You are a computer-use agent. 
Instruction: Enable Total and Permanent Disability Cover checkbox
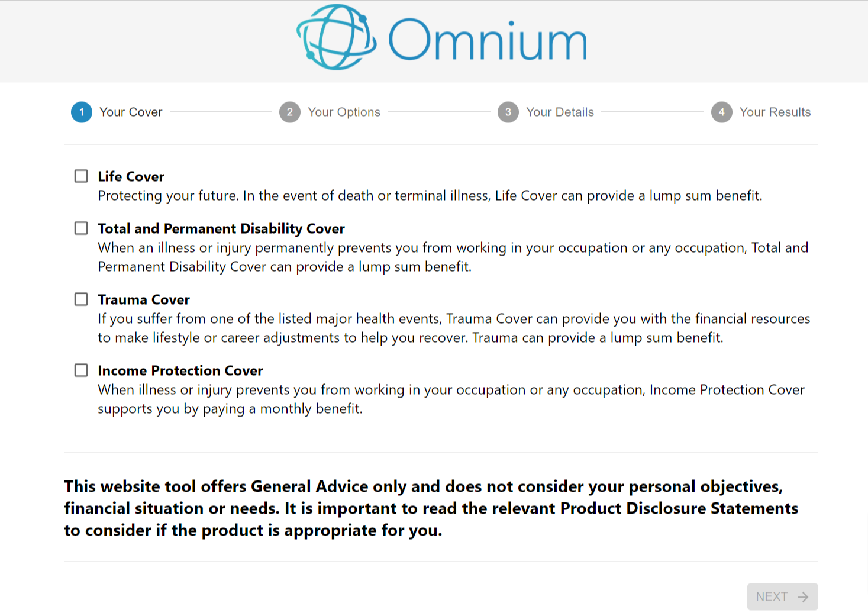[x=81, y=228]
